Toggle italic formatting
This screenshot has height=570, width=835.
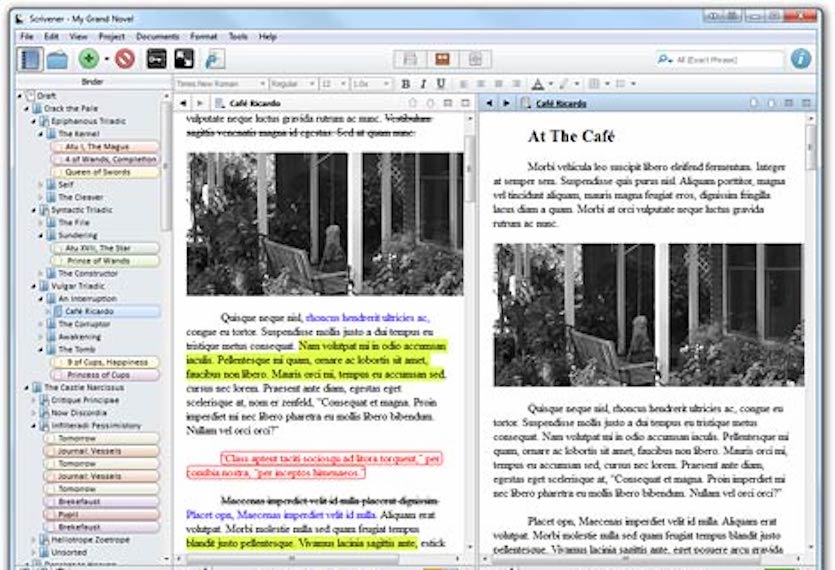click(x=423, y=84)
